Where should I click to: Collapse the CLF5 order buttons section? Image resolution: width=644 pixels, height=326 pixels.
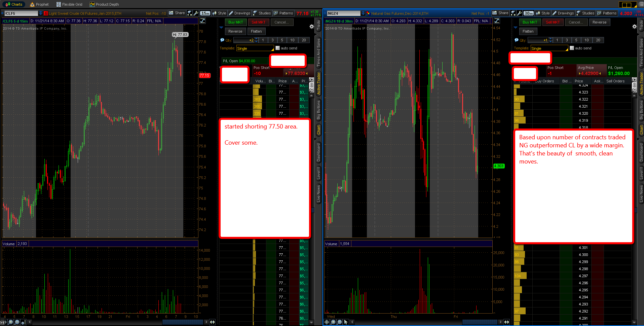(x=221, y=28)
